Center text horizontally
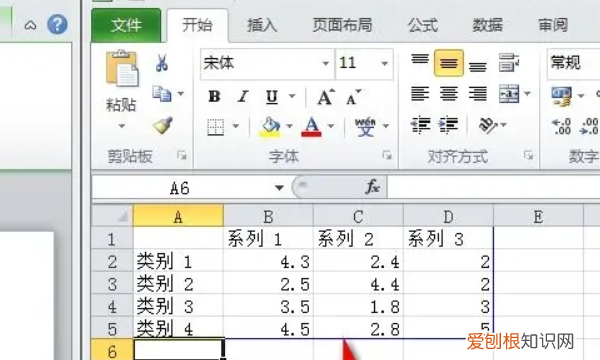 tap(448, 93)
